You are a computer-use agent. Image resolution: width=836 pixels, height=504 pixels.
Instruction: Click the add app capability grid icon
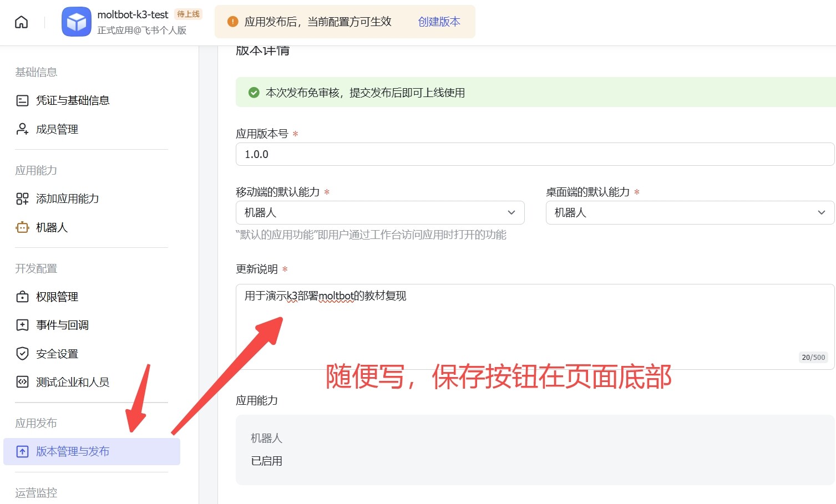pyautogui.click(x=22, y=198)
